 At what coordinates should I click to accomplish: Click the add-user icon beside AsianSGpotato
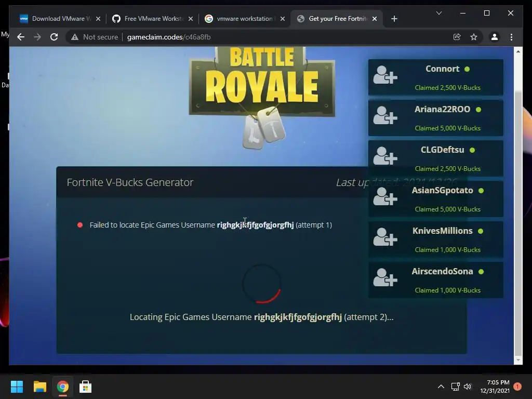coord(385,196)
